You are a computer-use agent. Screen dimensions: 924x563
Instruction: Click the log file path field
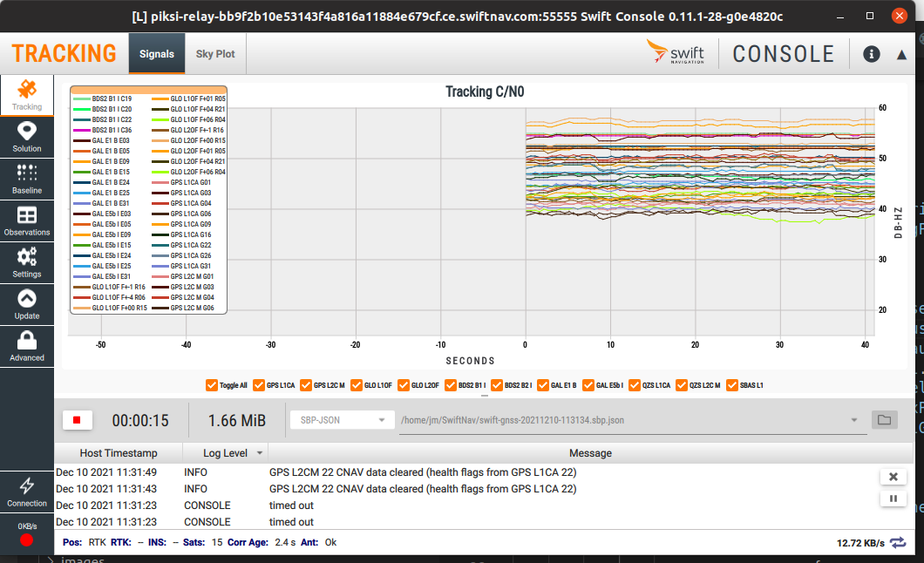tap(633, 420)
